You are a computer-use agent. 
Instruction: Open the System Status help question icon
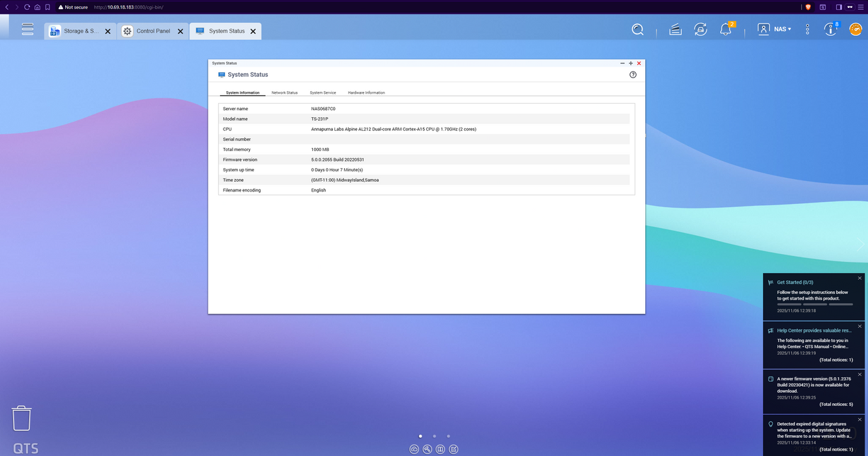(633, 75)
